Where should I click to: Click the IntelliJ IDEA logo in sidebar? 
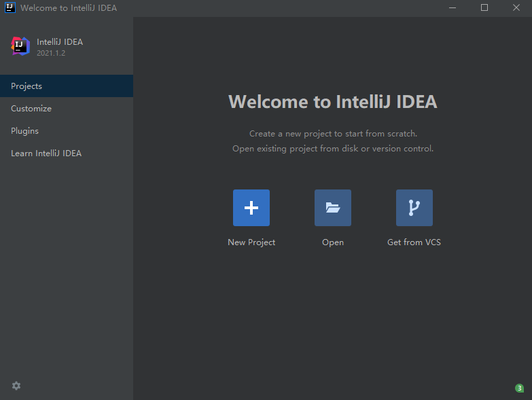pos(20,46)
